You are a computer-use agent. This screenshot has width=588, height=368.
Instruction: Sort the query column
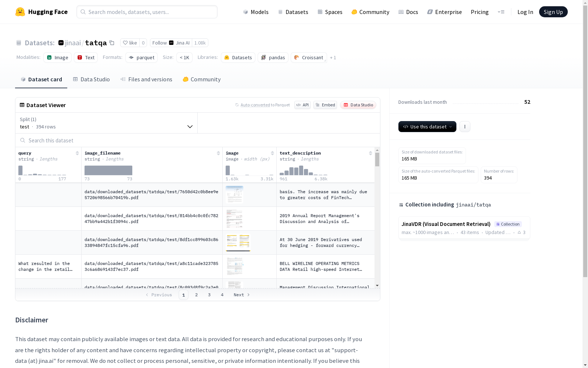point(77,153)
